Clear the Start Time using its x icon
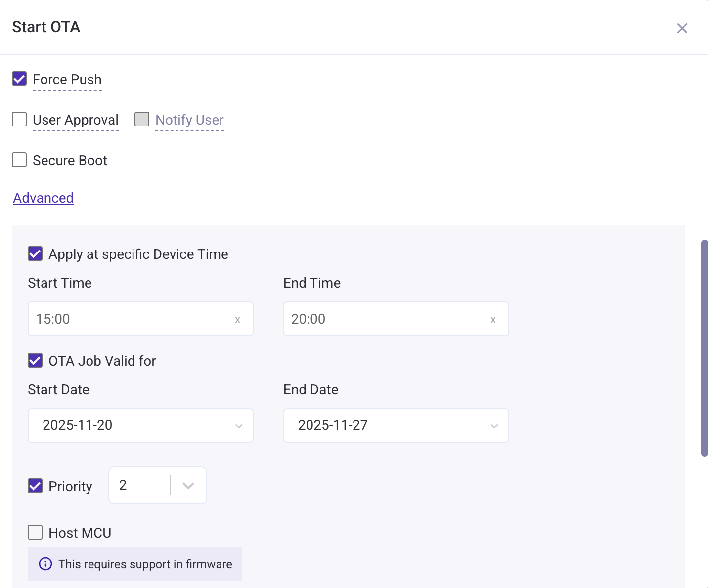Screen dimensions: 708x588 click(x=238, y=319)
